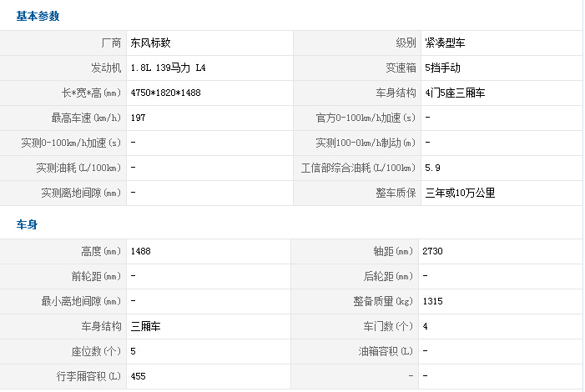Image resolution: width=585 pixels, height=392 pixels.
Task: Select the 5挡手动 transmission value
Action: [x=442, y=68]
